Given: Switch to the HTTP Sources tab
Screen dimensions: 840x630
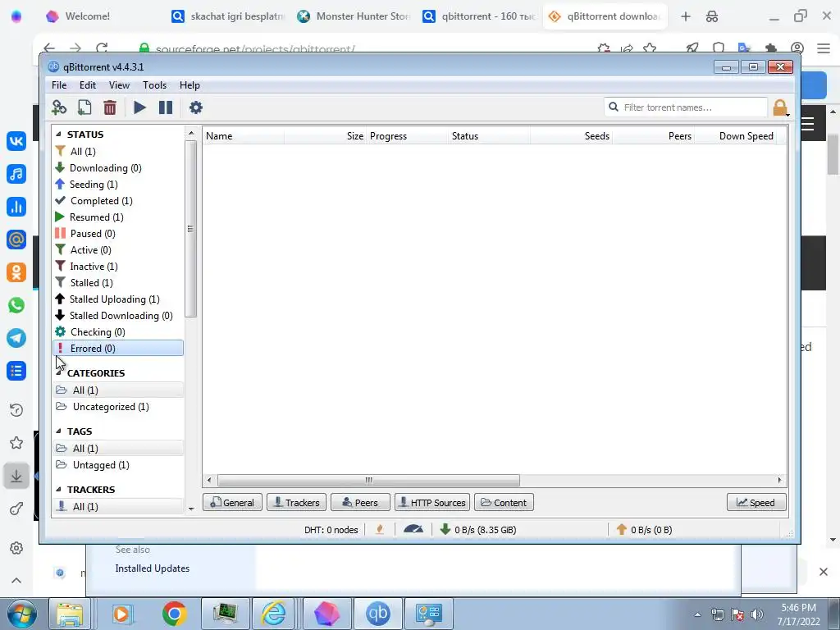Looking at the screenshot, I should click(432, 503).
